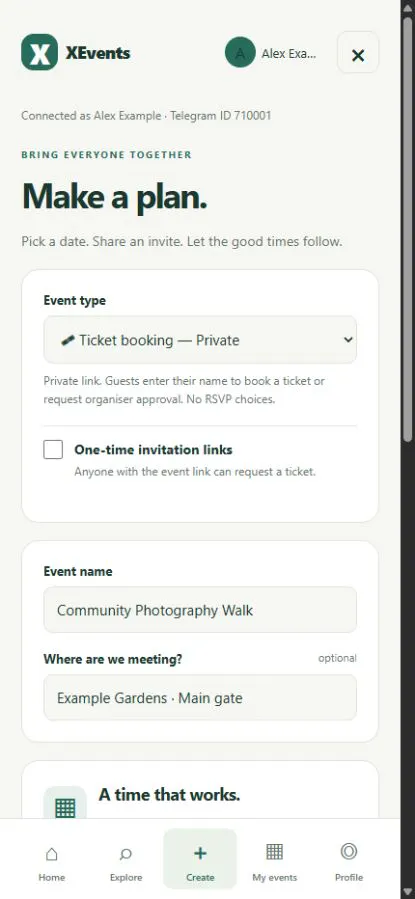Go to Home via house icon
This screenshot has height=899, width=415.
[52, 854]
